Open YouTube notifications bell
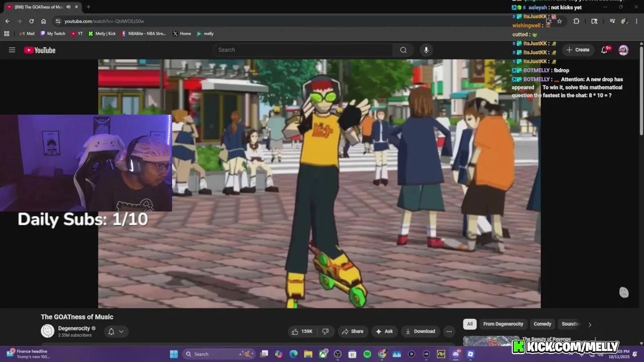 (x=605, y=50)
